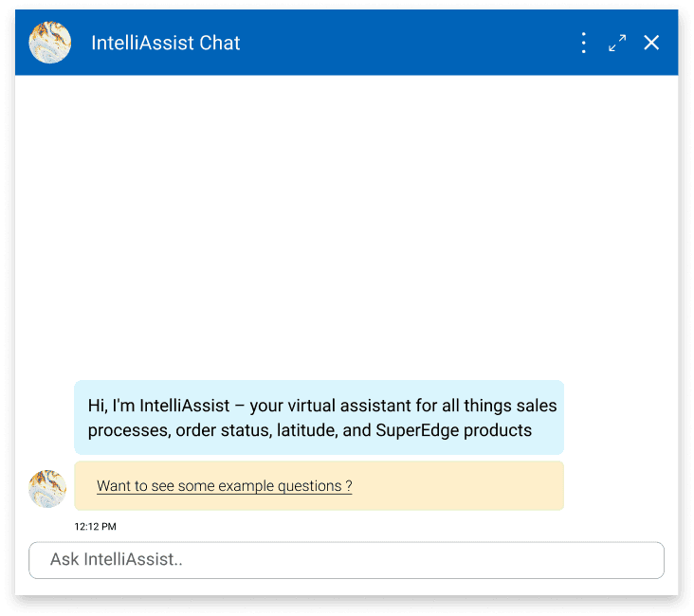Open the three-dot options menu
The height and width of the screenshot is (616, 694).
click(x=584, y=43)
